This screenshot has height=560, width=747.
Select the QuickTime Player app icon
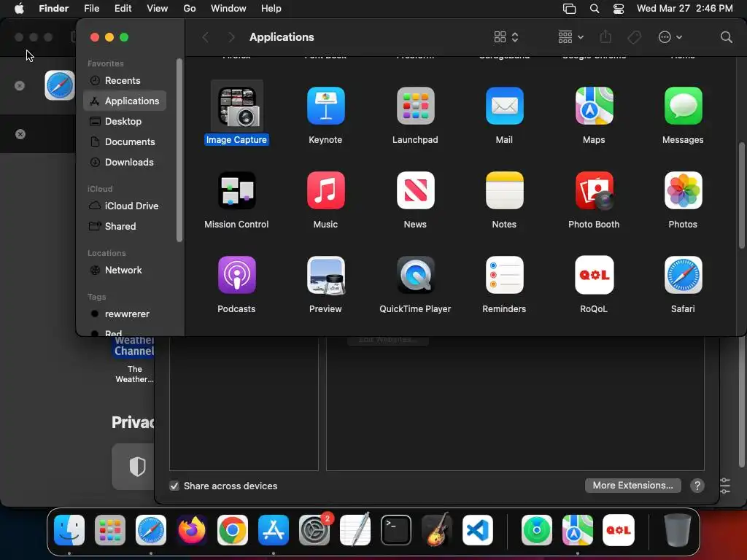(x=415, y=275)
